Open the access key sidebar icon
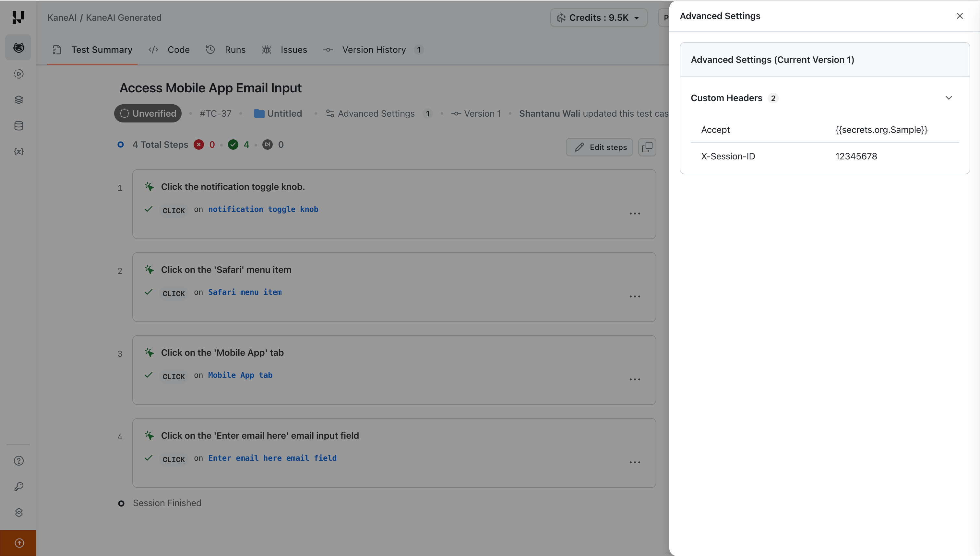Screen dimensions: 980x556 (x=19, y=487)
